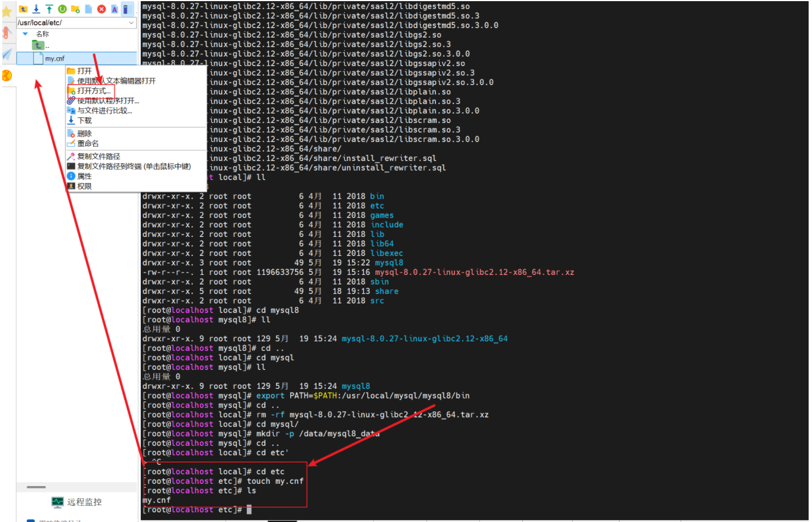Click 'libexec' directory name in terminal listing
Image resolution: width=812 pixels, height=522 pixels.
pos(387,254)
